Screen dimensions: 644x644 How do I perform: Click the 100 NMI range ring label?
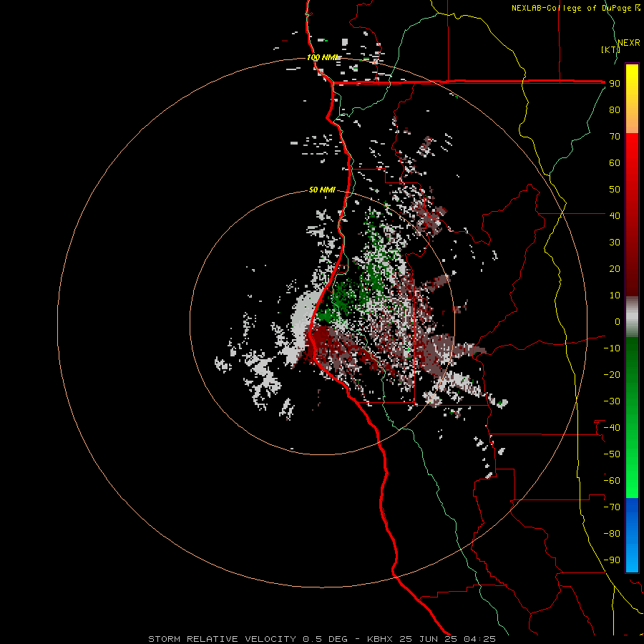(x=323, y=57)
